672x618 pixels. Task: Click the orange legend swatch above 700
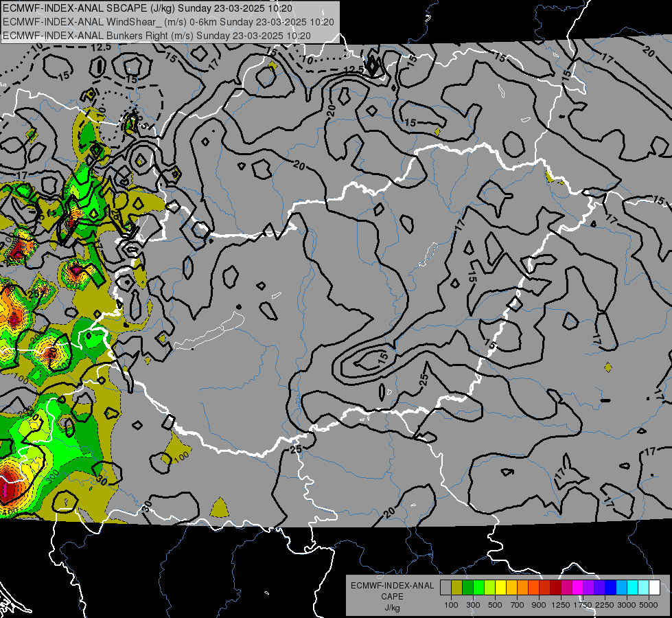pyautogui.click(x=522, y=587)
